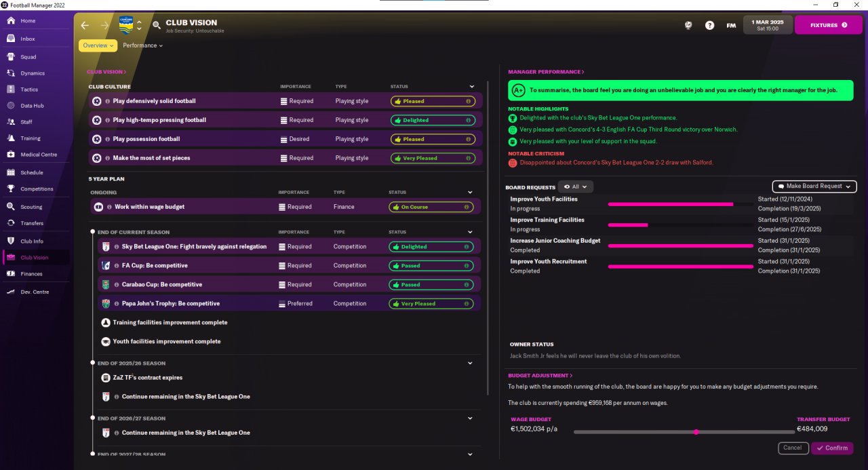
Task: Click the Cancel budget button
Action: pos(793,448)
